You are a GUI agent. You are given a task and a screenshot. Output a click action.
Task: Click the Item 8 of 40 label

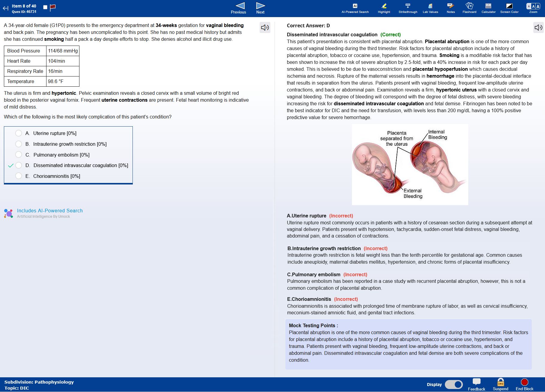[24, 6]
